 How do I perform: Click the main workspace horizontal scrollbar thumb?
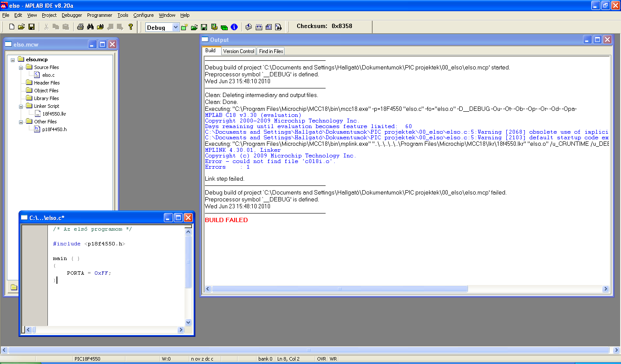tap(308, 350)
